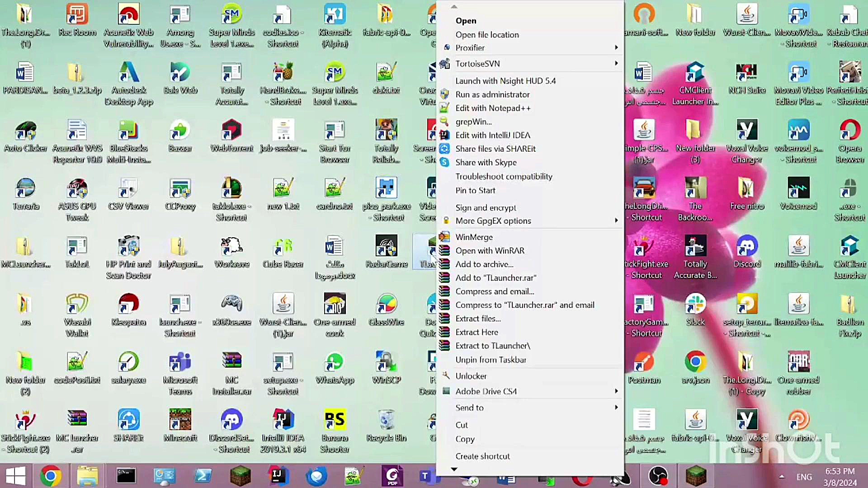This screenshot has width=868, height=488.
Task: Show hidden system tray icons
Action: coord(782,477)
